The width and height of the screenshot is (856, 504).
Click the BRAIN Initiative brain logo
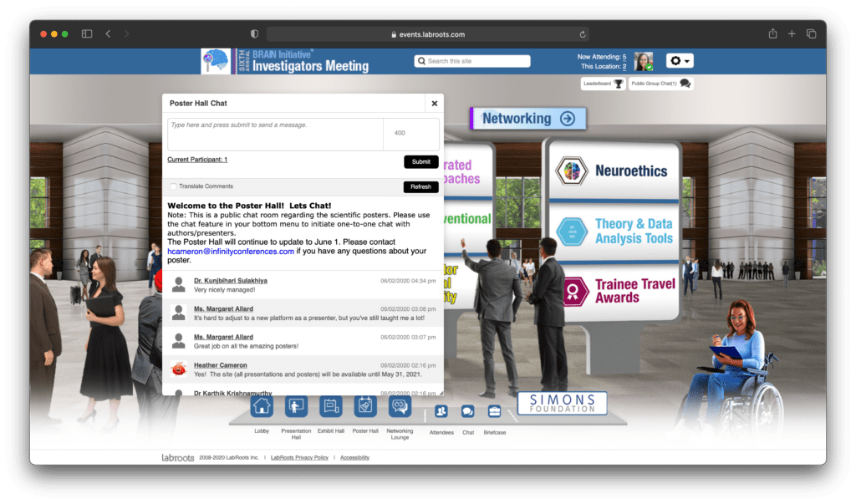click(x=216, y=61)
